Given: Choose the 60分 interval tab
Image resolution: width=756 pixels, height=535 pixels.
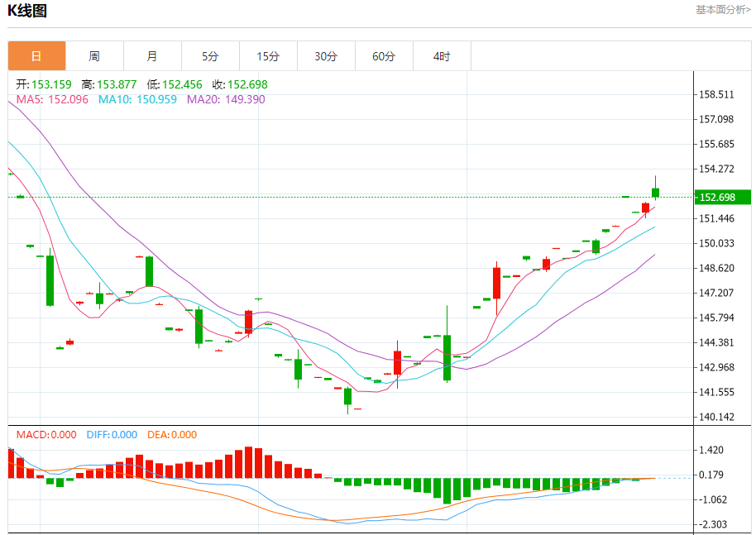Looking at the screenshot, I should (x=384, y=56).
